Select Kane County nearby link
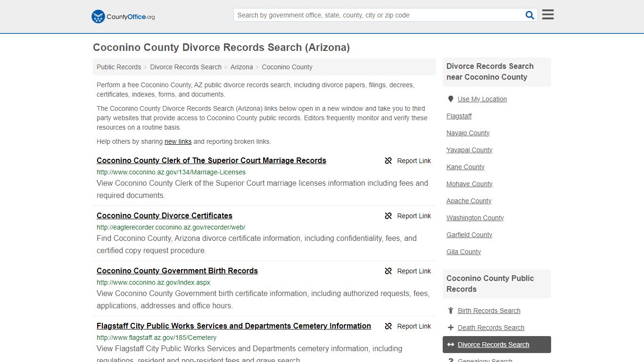The image size is (644, 362). 465,167
